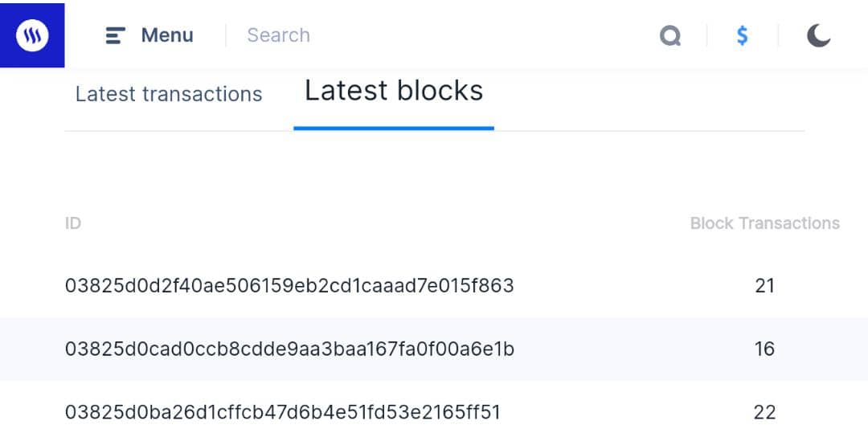Click the blue dollar currency icon
The width and height of the screenshot is (868, 437).
coord(743,35)
